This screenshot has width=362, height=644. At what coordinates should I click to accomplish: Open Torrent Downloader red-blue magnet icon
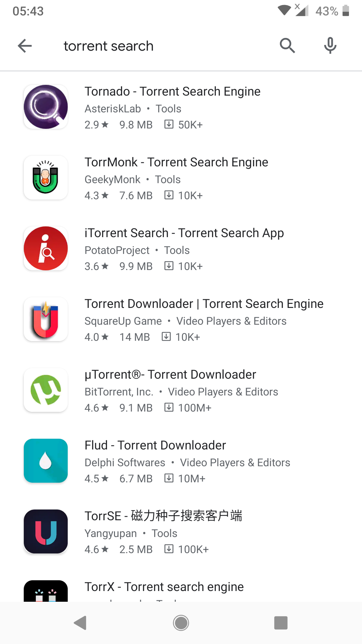click(46, 319)
